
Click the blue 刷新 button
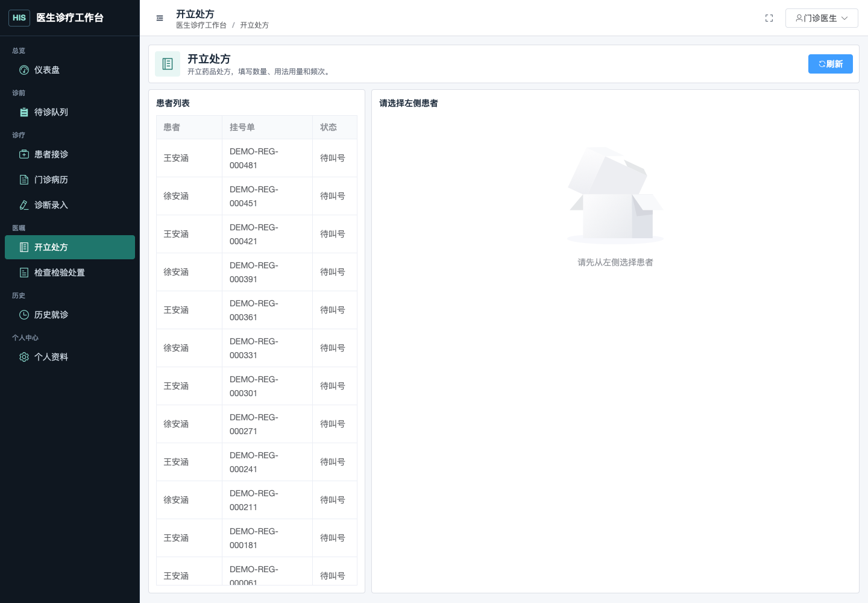coord(831,64)
